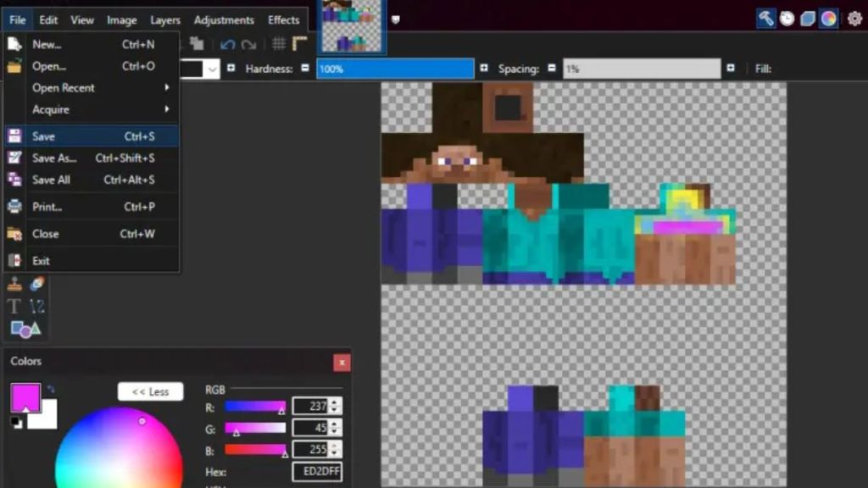Click the R value spinner arrows
The image size is (868, 488).
[x=334, y=406]
